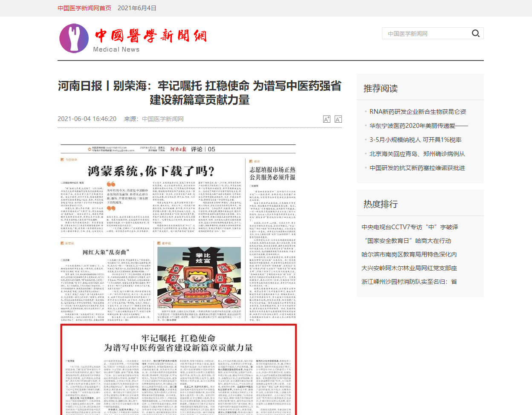Open 哈尔滨市南岗区教育局 ranking article
This screenshot has height=415, width=532.
pos(409,254)
